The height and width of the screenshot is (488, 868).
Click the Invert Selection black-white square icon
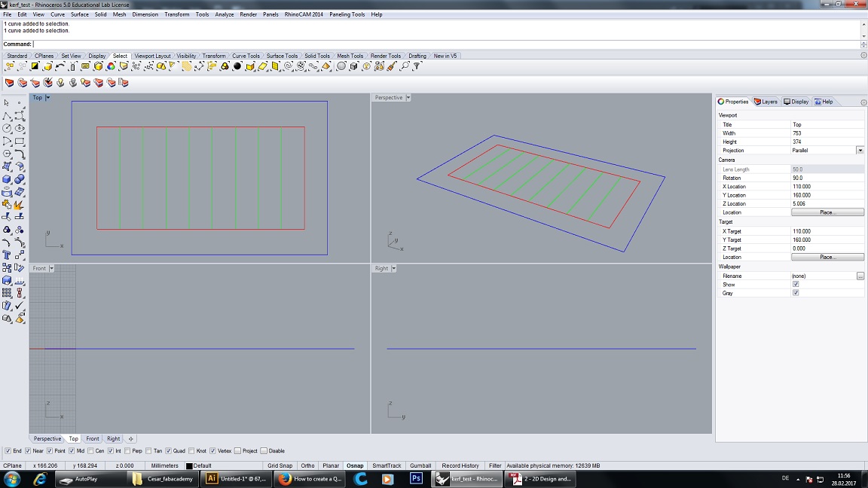tap(35, 66)
